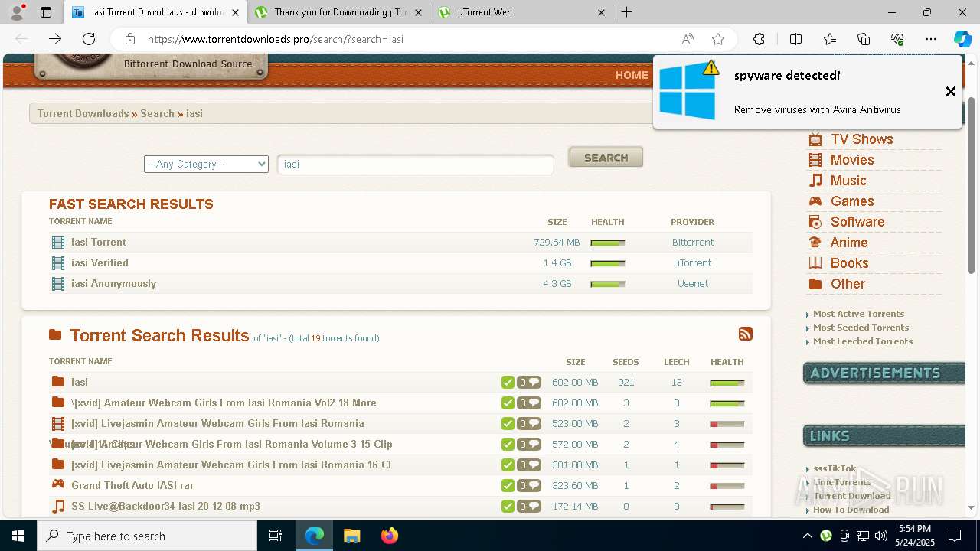Viewport: 980px width, 551px height.
Task: Close the spyware detected notification
Action: (x=951, y=92)
